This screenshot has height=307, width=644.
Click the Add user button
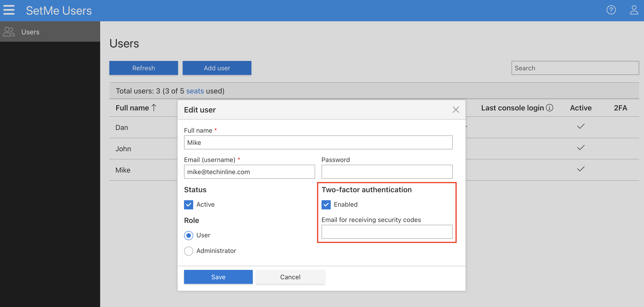coord(217,68)
